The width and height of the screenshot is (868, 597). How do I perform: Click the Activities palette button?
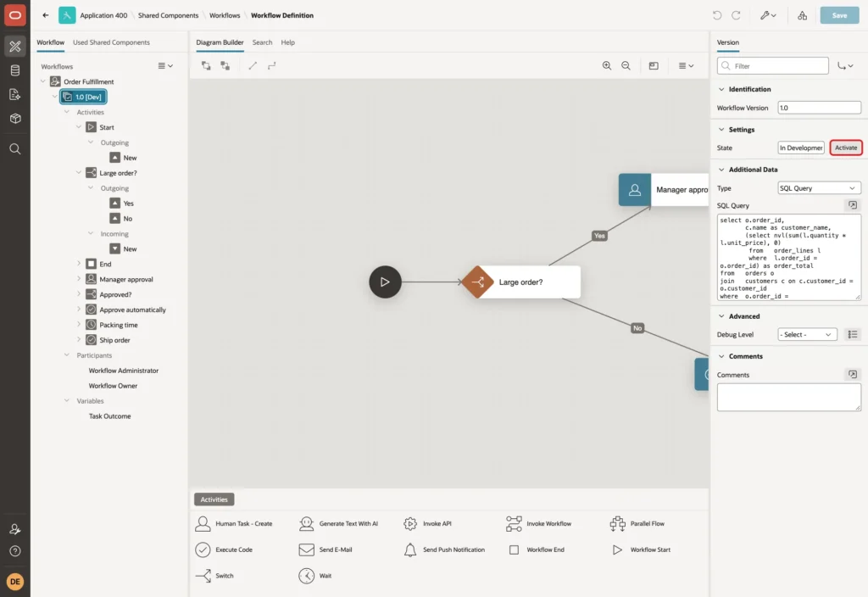pyautogui.click(x=214, y=499)
